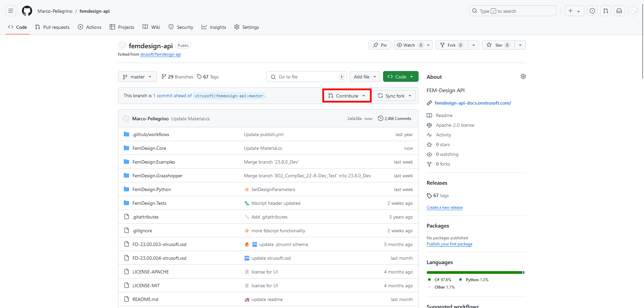Expand the master branch dropdown
The height and width of the screenshot is (308, 644).
[137, 77]
